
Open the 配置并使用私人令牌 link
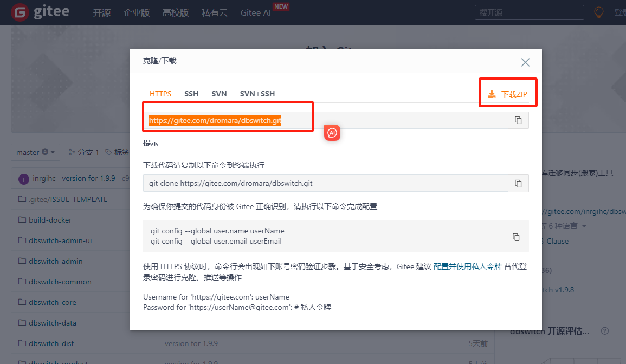(467, 266)
